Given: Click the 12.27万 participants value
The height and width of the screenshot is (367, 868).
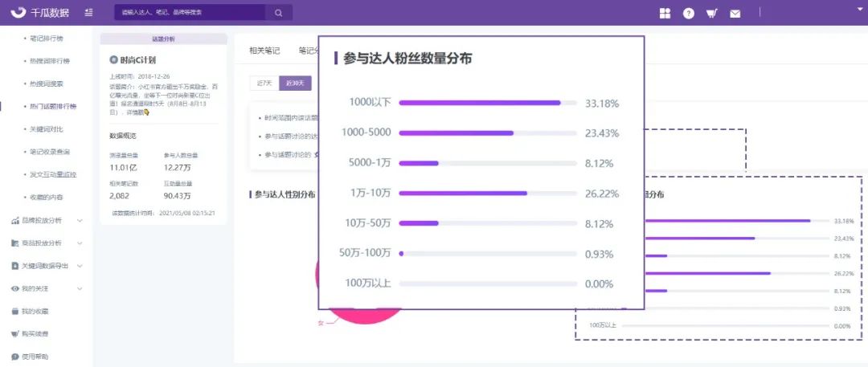Looking at the screenshot, I should pos(177,168).
